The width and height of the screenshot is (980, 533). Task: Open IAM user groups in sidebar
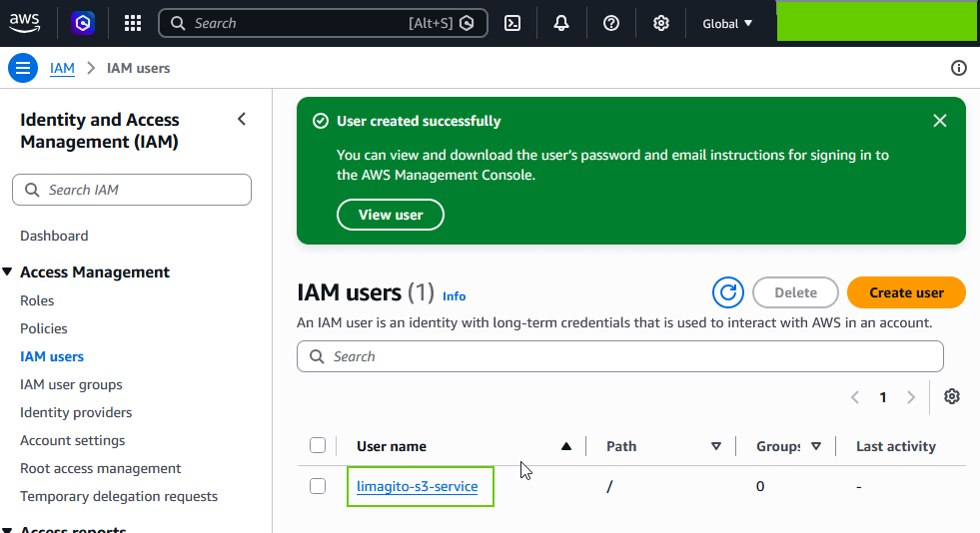(x=71, y=385)
